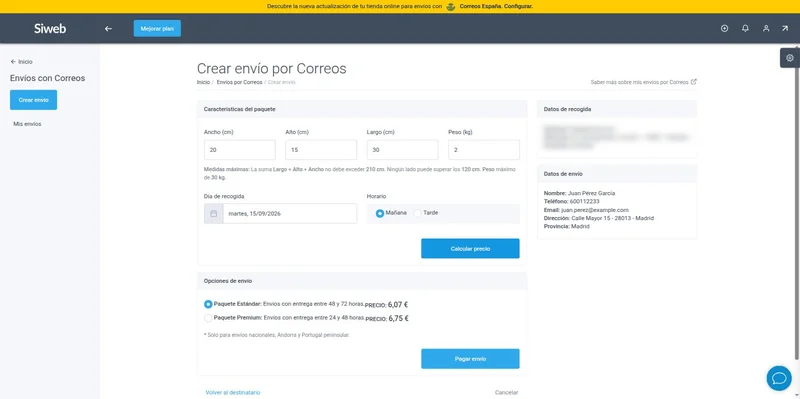Click the Envíos con Correos sidebar title
800x399 pixels.
[x=47, y=79]
